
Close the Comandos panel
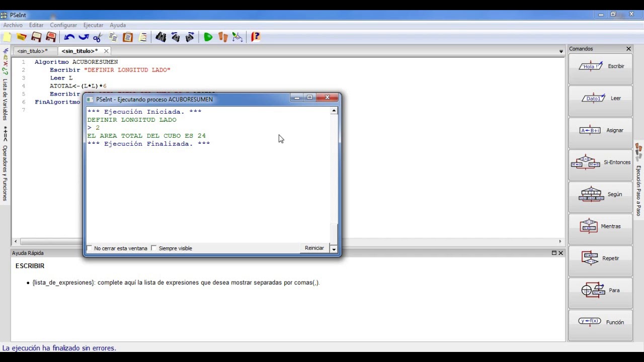tap(628, 49)
